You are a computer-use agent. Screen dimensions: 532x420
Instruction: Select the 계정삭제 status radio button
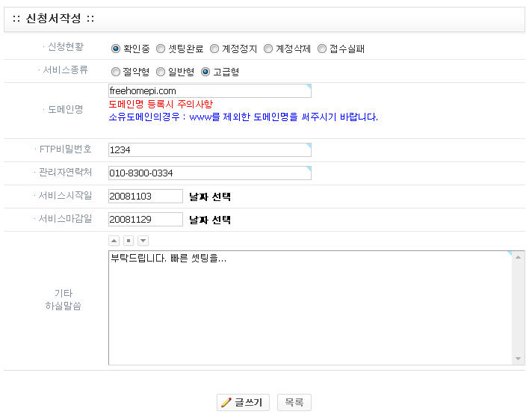[x=268, y=49]
